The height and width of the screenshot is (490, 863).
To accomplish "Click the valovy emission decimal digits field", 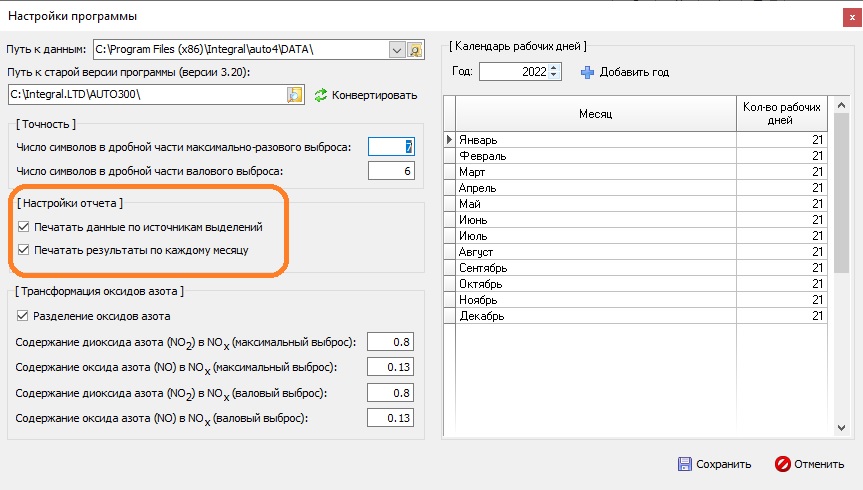I will tap(390, 171).
